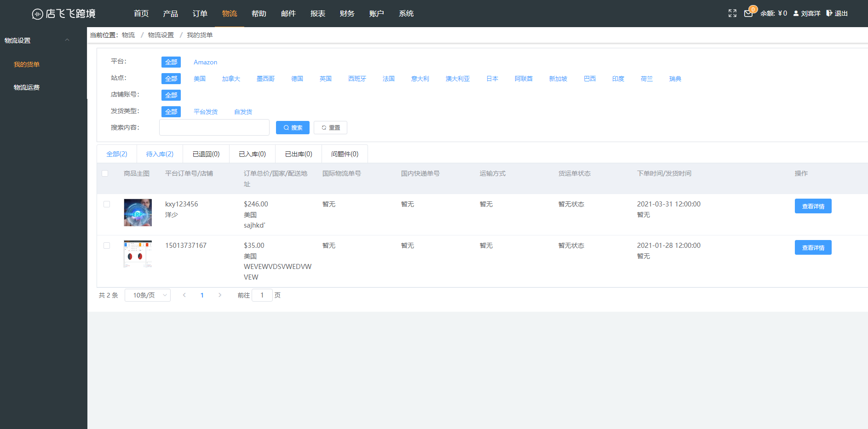Filter site by 澳大利亚
Viewport: 868px width, 429px height.
coord(458,79)
